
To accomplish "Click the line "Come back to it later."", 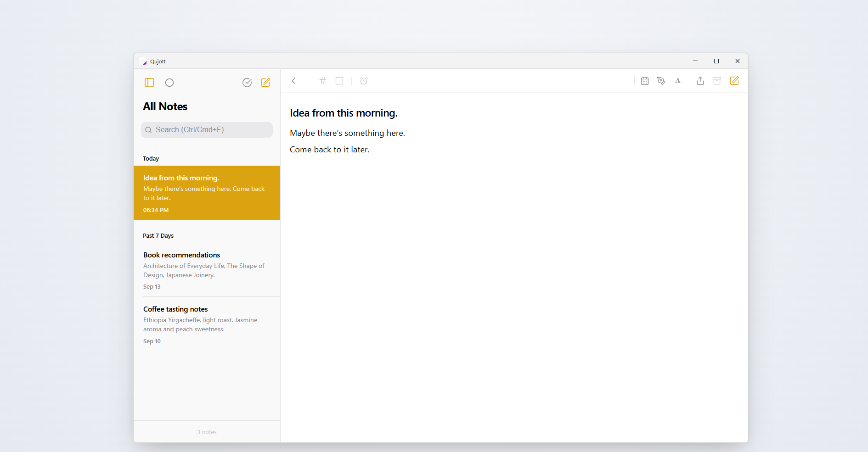I will coord(329,150).
